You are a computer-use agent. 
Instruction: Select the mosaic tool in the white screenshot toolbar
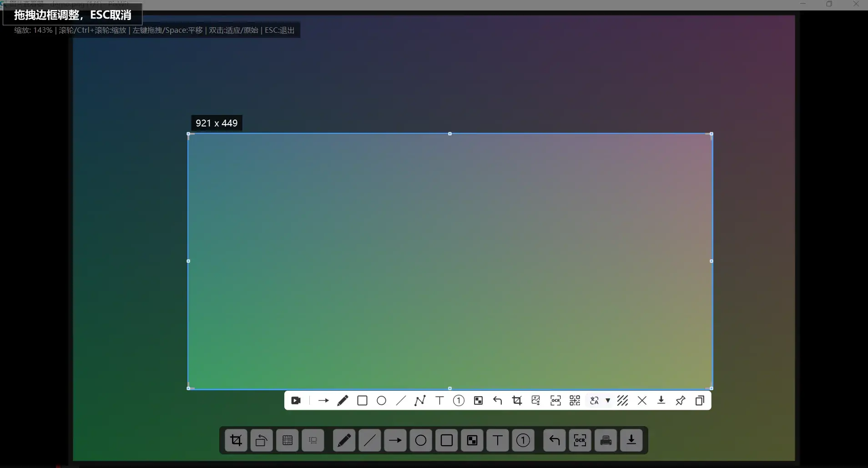[478, 401]
